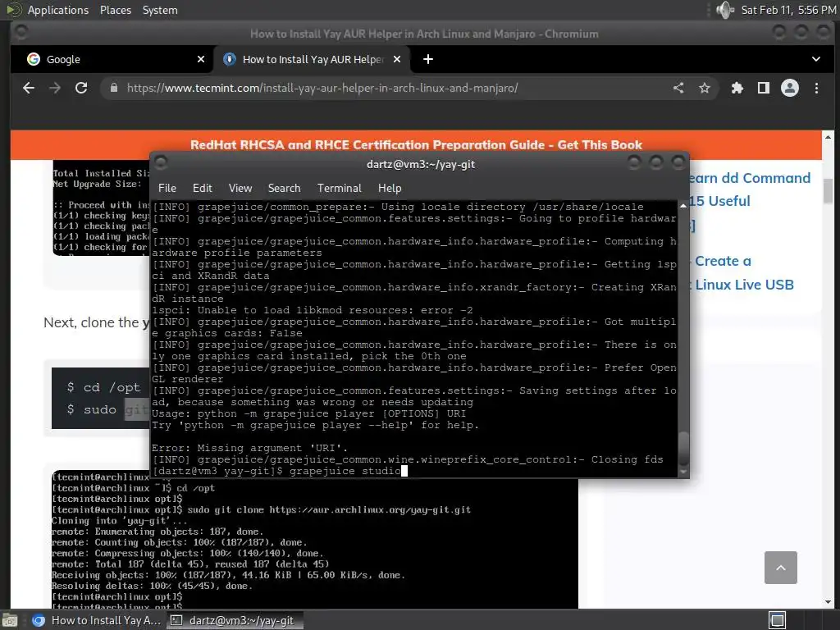This screenshot has width=840, height=630.
Task: Open the Extensions puzzle icon
Action: pos(737,88)
